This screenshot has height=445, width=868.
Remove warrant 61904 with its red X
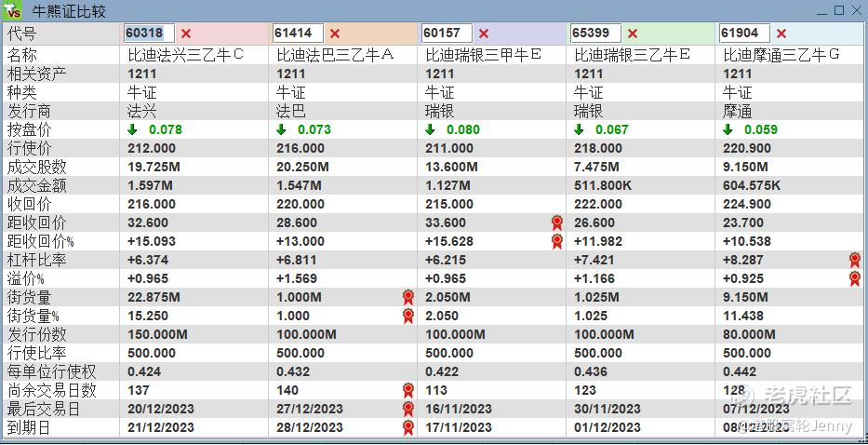pyautogui.click(x=781, y=34)
